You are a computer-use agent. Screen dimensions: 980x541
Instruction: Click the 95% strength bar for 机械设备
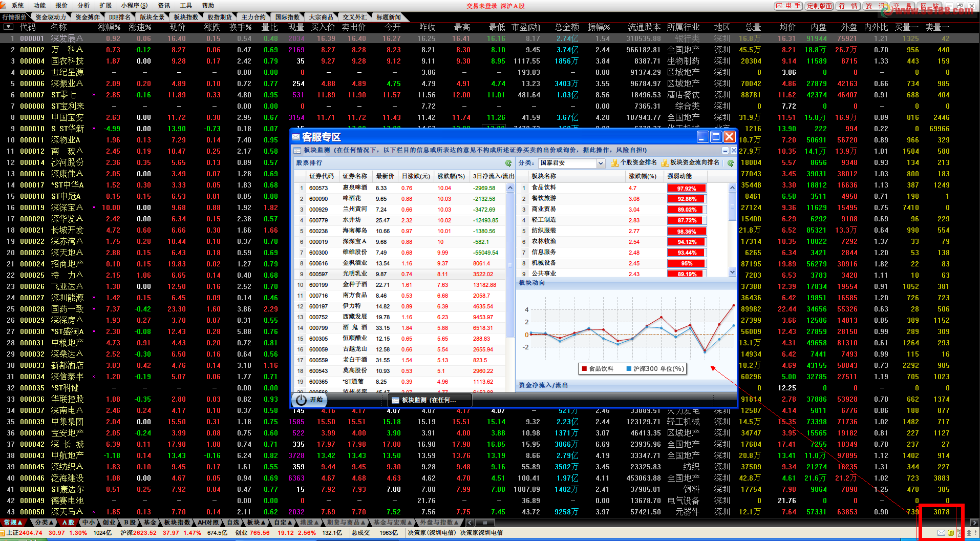coord(687,263)
